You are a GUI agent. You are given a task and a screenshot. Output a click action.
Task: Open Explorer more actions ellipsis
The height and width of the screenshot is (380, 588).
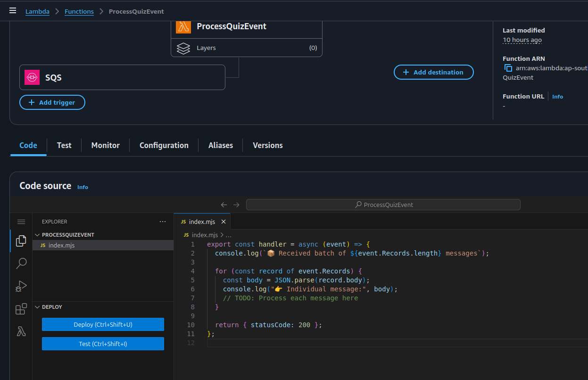[x=163, y=222]
